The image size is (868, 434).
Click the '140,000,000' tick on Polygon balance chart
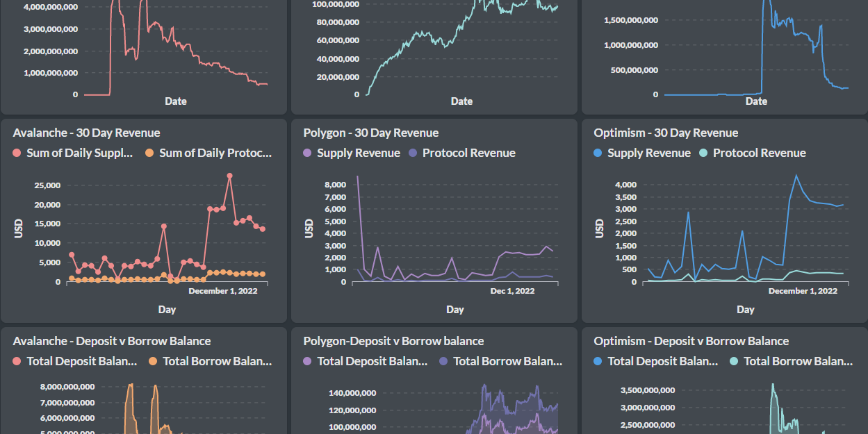353,393
